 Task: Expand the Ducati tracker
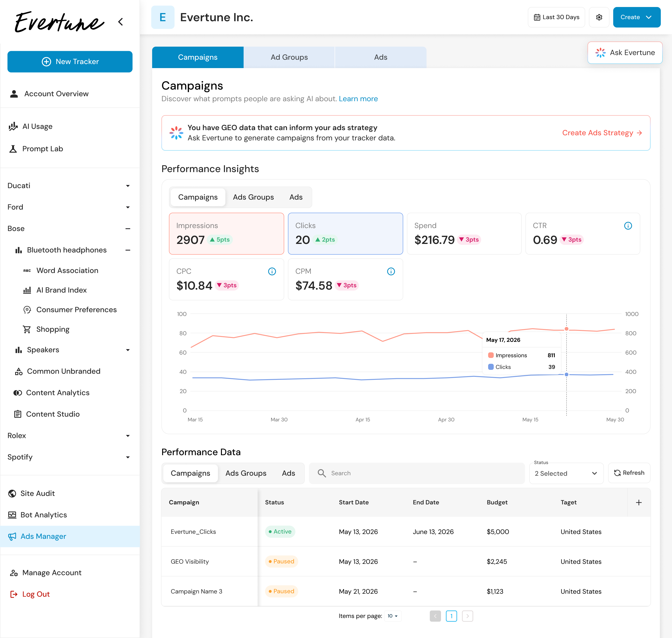128,186
